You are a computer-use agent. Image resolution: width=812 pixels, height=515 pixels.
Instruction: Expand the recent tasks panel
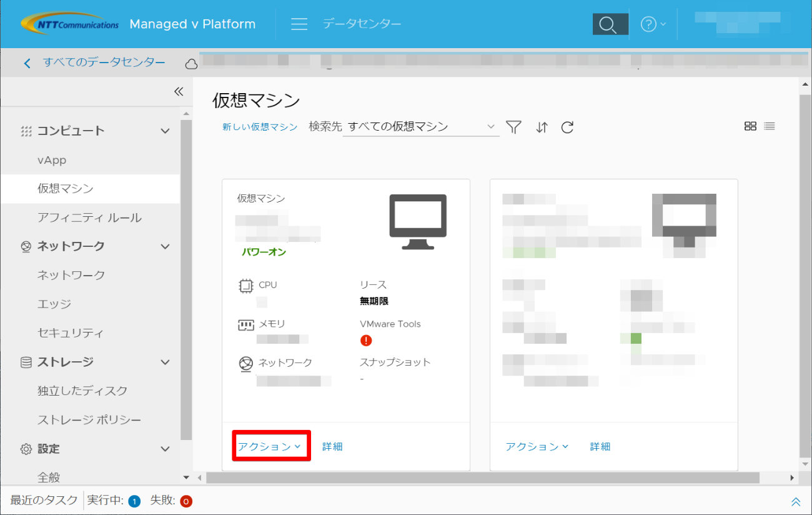pyautogui.click(x=796, y=501)
